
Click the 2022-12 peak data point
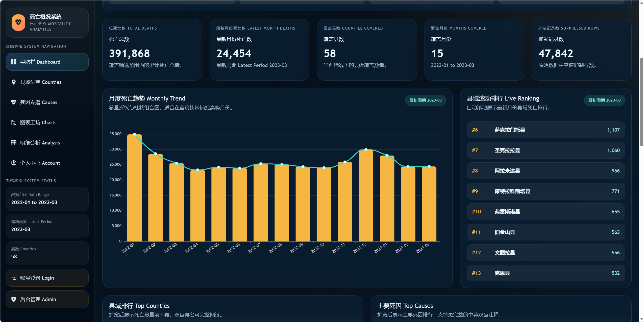tap(366, 150)
